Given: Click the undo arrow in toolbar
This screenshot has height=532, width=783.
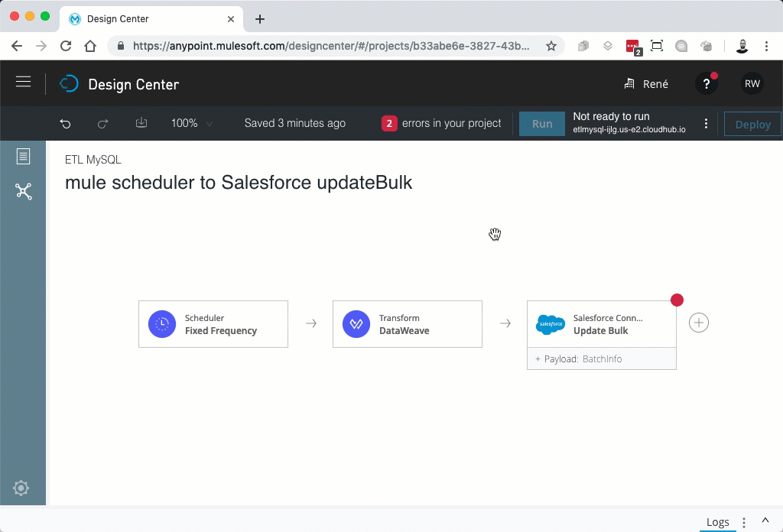Looking at the screenshot, I should [x=66, y=123].
